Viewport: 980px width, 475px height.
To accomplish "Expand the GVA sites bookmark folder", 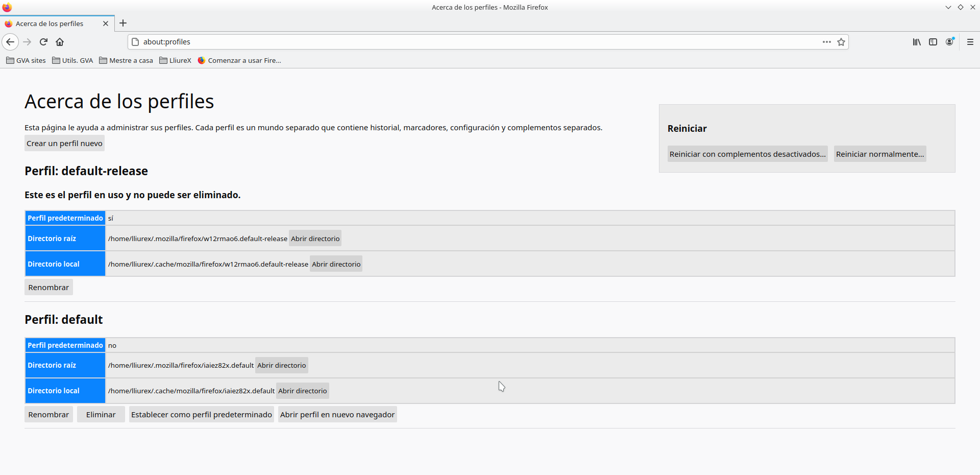I will 26,60.
